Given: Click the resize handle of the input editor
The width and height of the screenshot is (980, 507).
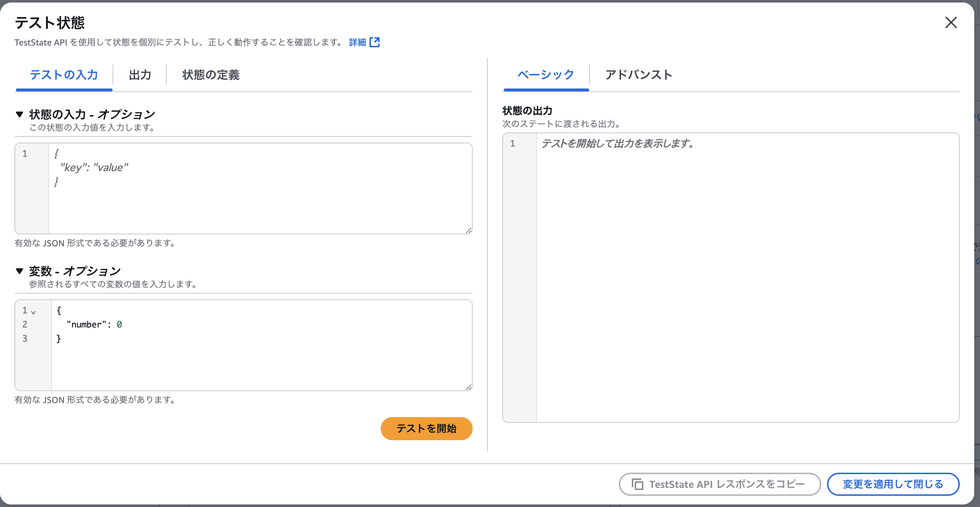Looking at the screenshot, I should (468, 231).
